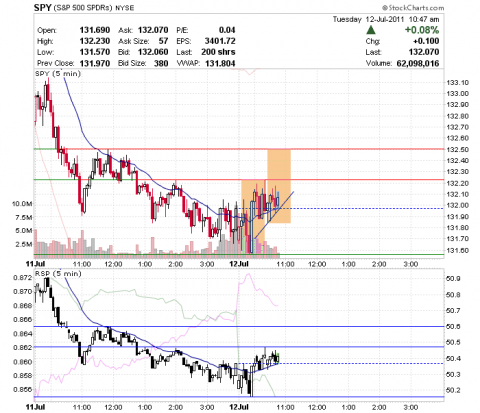Screen dimensions: 480x413
Task: Click the tall orange highlighted zone
Action: click(279, 186)
